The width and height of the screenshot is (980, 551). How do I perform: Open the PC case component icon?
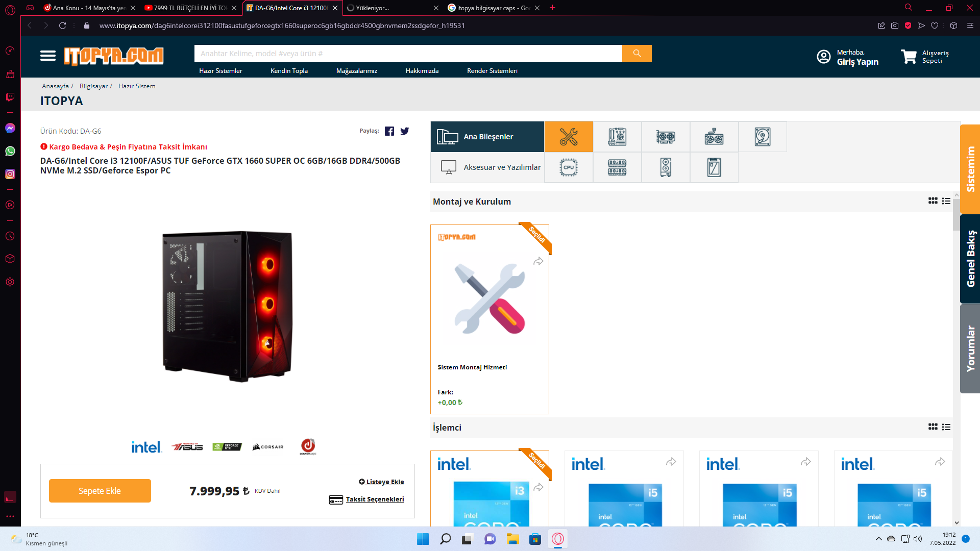[666, 167]
